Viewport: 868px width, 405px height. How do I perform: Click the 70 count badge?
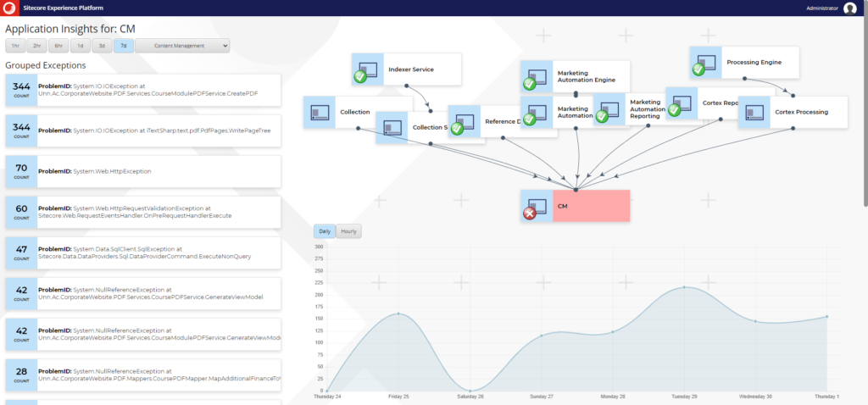(21, 171)
